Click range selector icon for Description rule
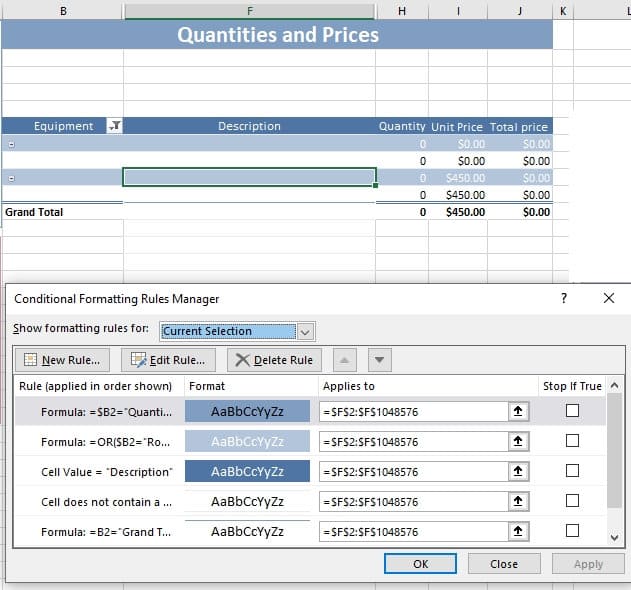 (519, 471)
